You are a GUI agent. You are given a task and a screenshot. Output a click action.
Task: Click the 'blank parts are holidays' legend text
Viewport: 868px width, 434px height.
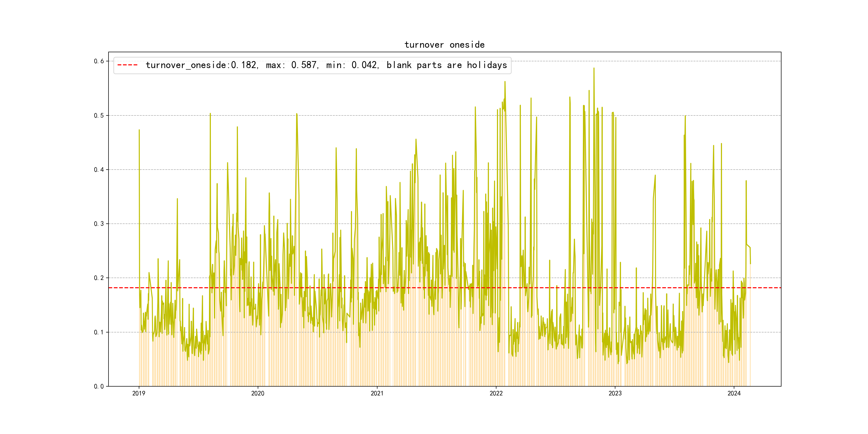pos(447,65)
